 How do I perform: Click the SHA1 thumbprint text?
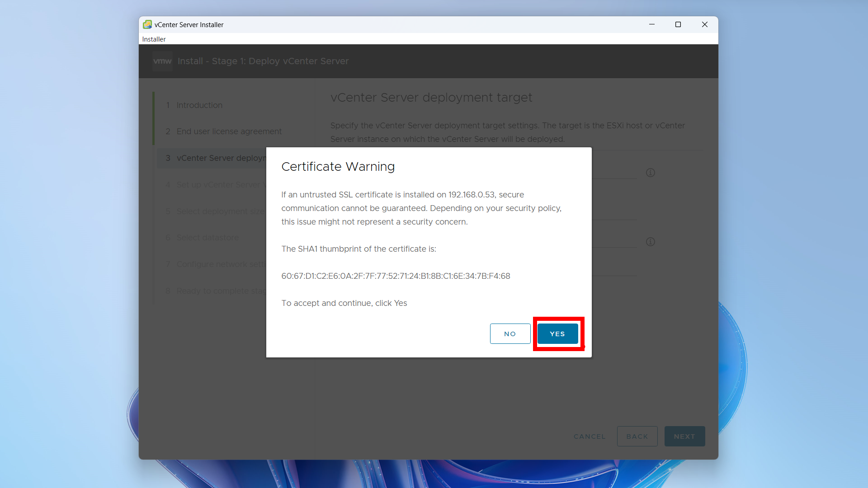click(x=396, y=276)
